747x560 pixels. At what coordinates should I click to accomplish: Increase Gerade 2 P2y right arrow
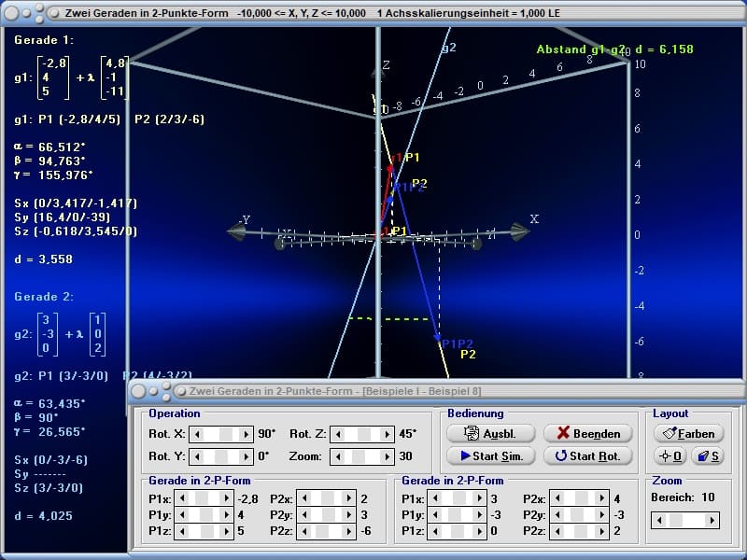(x=601, y=515)
